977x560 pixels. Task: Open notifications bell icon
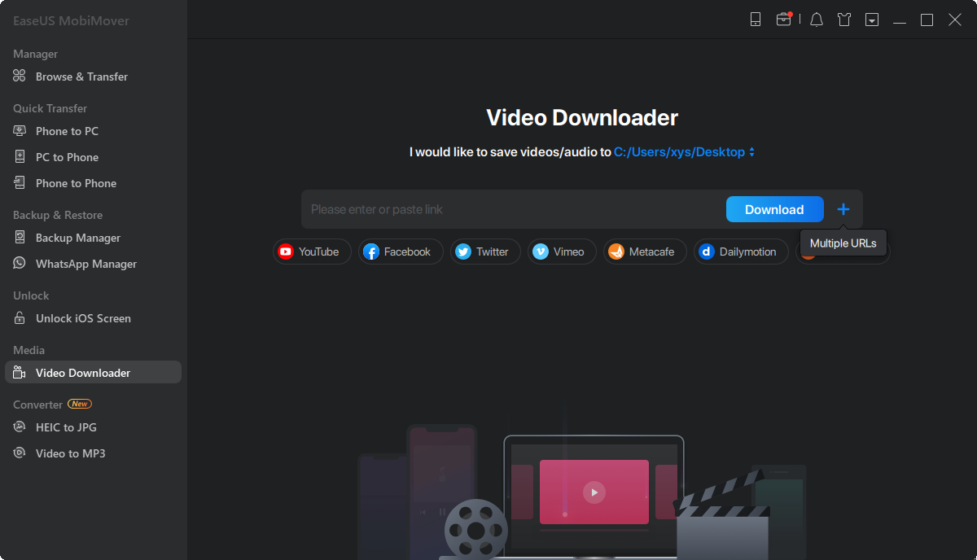click(x=817, y=20)
